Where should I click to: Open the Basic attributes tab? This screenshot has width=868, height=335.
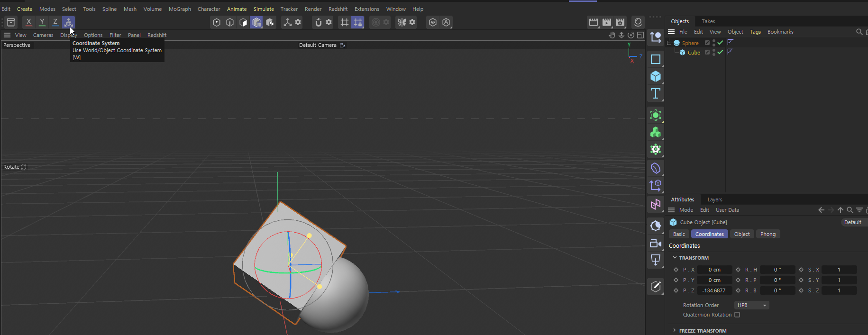click(x=679, y=234)
